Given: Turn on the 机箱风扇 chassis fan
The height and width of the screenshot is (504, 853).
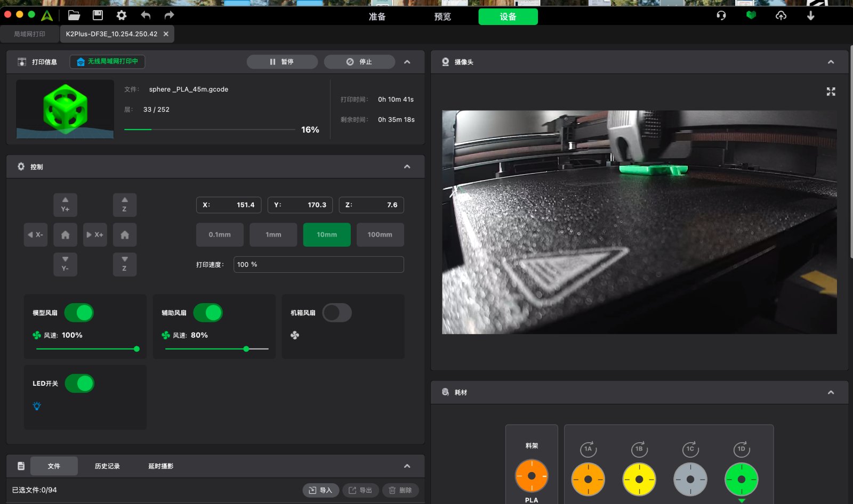Looking at the screenshot, I should click(337, 313).
